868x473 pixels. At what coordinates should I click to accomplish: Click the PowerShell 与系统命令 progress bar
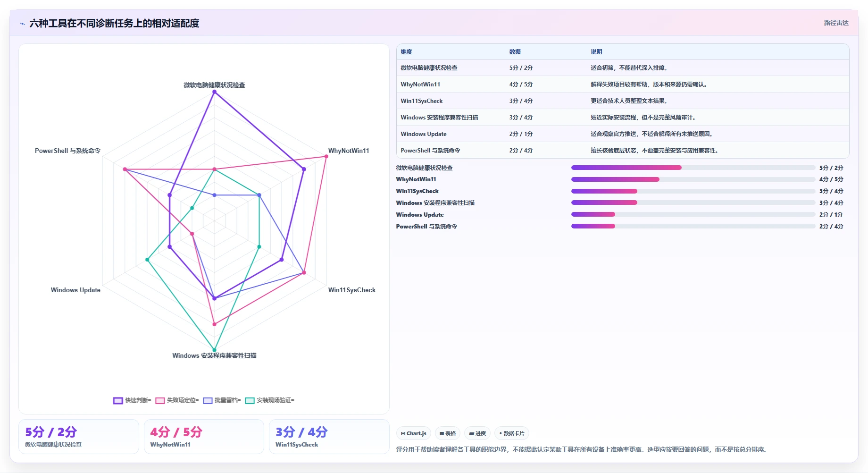click(x=693, y=226)
